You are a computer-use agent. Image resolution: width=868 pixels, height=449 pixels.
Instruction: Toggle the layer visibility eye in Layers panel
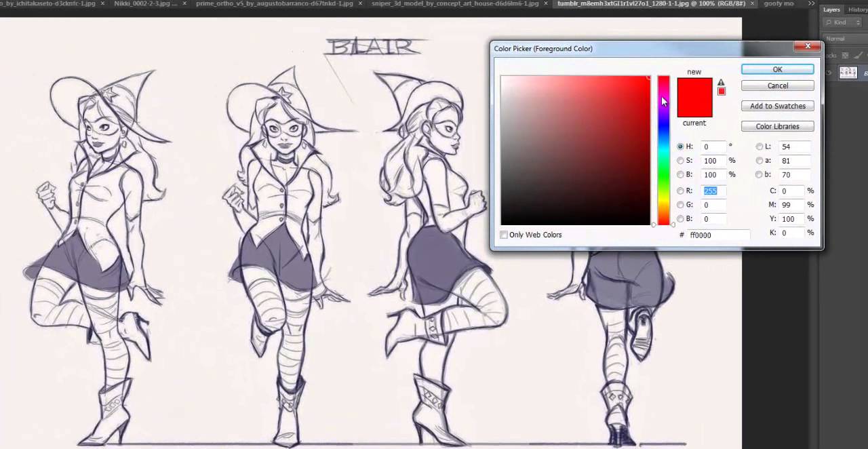[x=829, y=73]
